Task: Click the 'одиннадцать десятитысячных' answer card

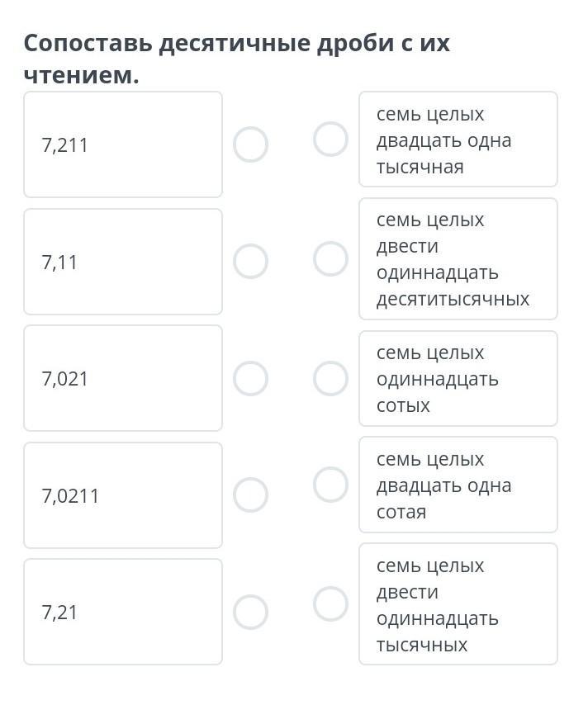Action: coord(458,258)
